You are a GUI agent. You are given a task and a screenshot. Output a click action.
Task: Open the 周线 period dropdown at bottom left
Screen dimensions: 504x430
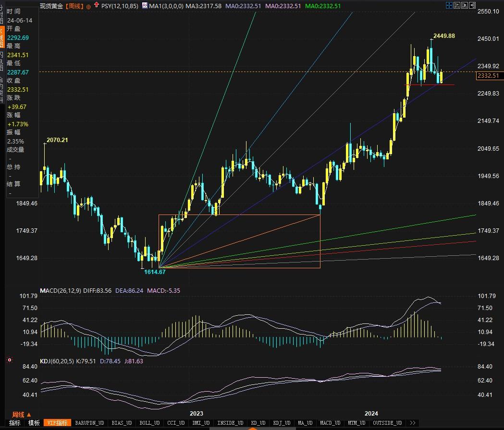[x=22, y=414]
